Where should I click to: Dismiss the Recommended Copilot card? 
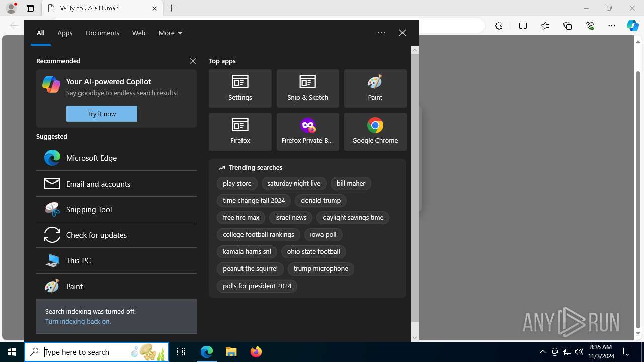tap(193, 61)
